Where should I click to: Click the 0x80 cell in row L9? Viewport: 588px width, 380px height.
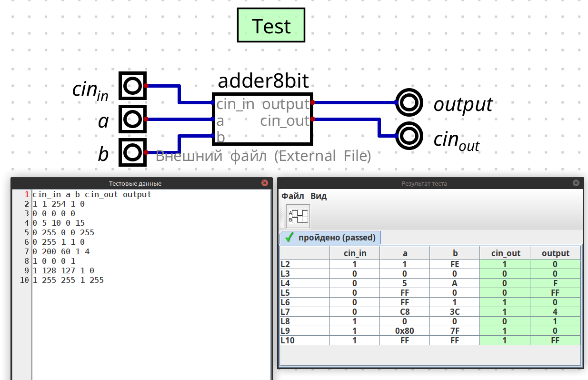pos(405,330)
